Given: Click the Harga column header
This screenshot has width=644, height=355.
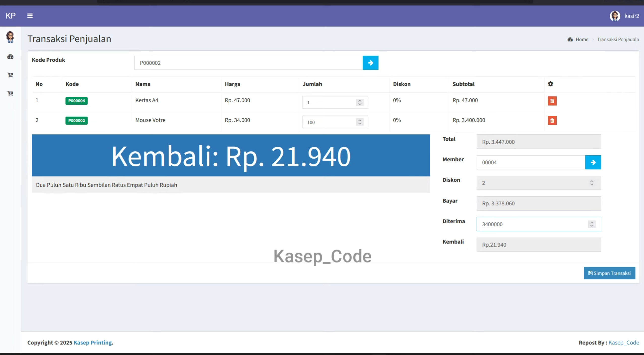Looking at the screenshot, I should [232, 84].
